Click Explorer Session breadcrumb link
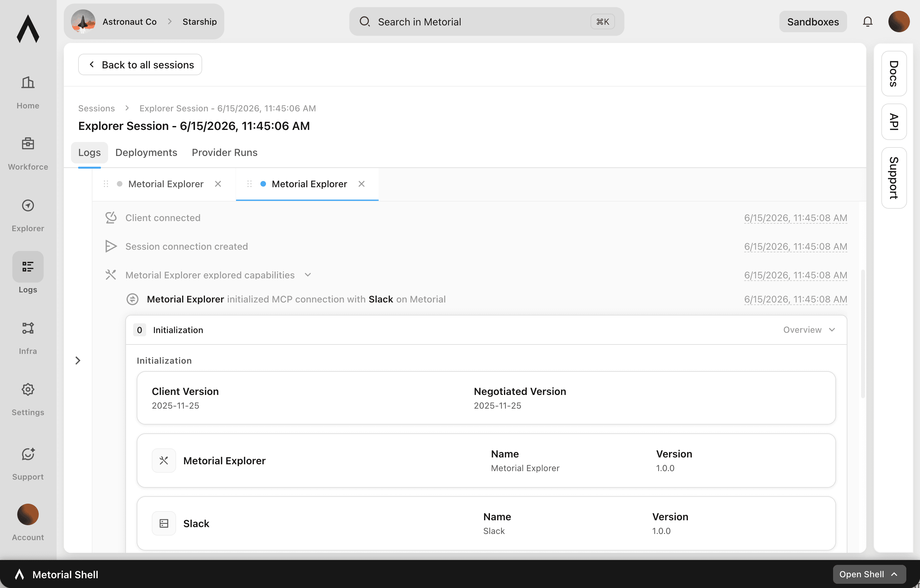Screen dimensions: 920x588 (x=227, y=108)
